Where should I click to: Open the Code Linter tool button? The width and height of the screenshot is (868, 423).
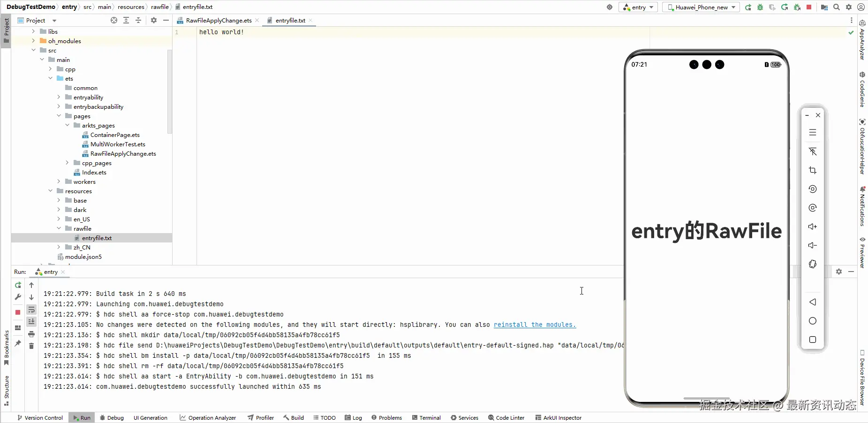click(506, 417)
